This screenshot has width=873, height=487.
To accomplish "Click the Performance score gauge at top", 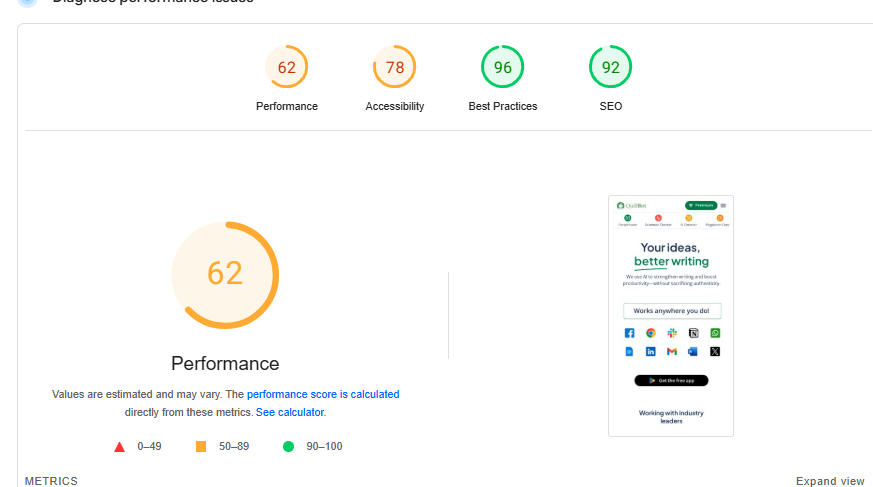I will [x=287, y=68].
